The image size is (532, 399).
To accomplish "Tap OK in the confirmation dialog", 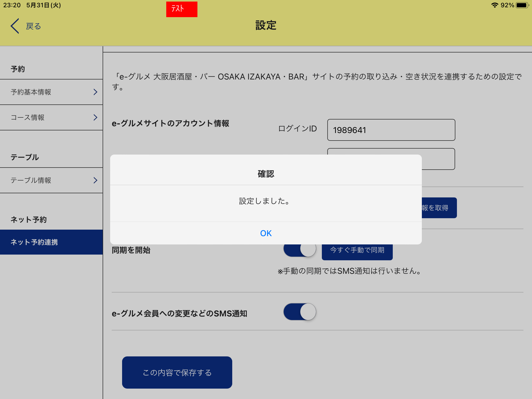I will click(x=266, y=233).
